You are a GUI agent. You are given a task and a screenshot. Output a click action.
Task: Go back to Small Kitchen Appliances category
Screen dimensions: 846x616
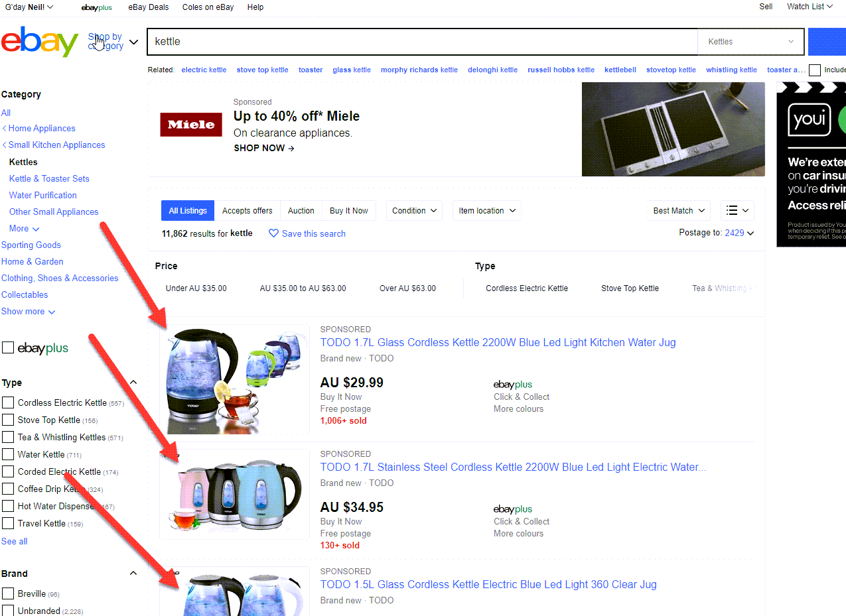pyautogui.click(x=56, y=145)
